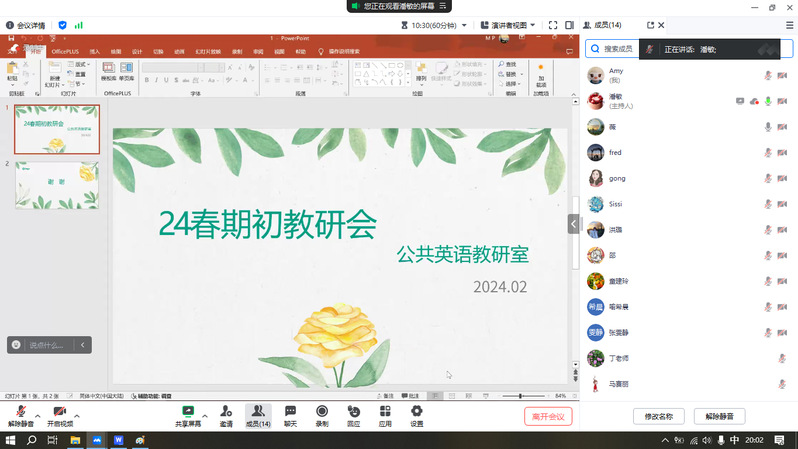Click the 成员(14) members toolbar icon
798x449 pixels.
coord(258,412)
